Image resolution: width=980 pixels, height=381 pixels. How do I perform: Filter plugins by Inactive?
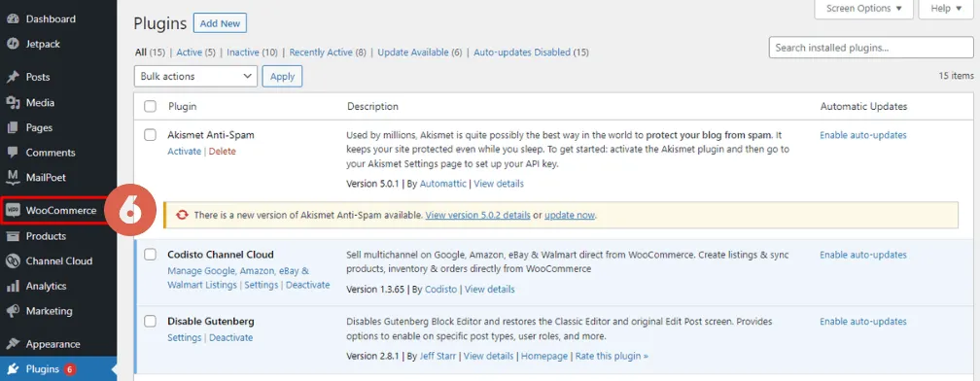pyautogui.click(x=243, y=52)
